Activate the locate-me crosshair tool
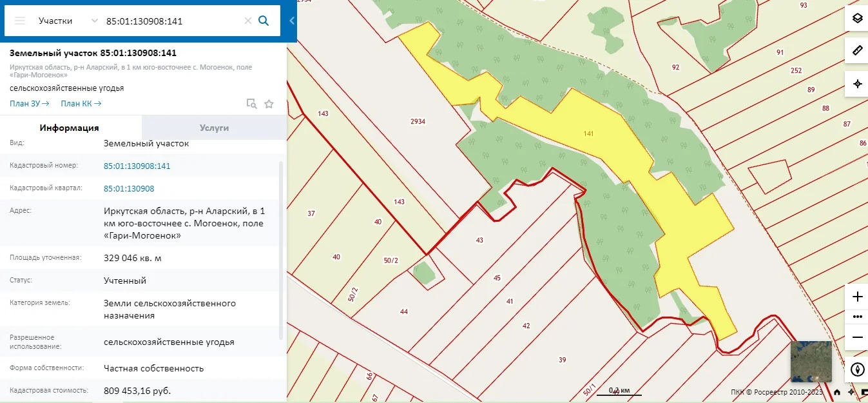This screenshot has height=403, width=868. pos(857,84)
